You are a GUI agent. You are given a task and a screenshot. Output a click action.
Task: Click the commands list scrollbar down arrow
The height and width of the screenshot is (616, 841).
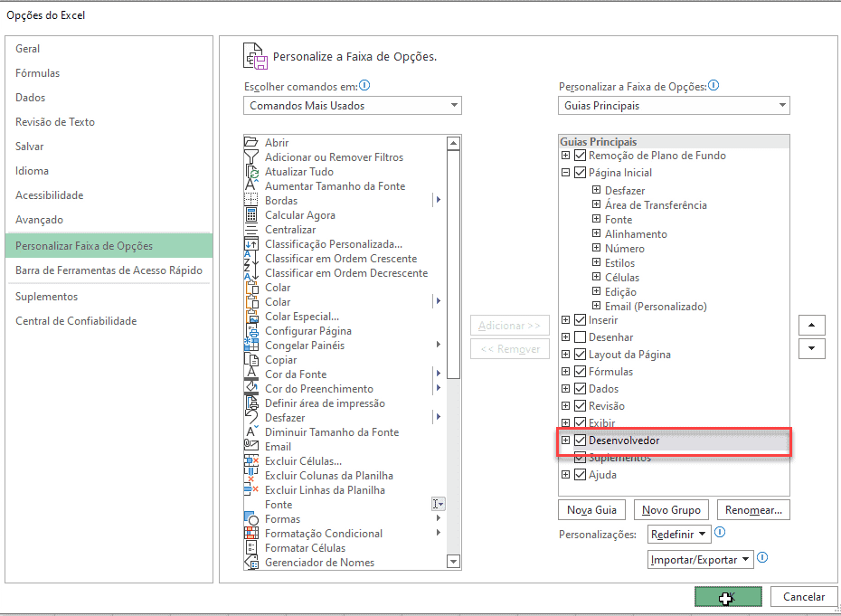click(453, 562)
